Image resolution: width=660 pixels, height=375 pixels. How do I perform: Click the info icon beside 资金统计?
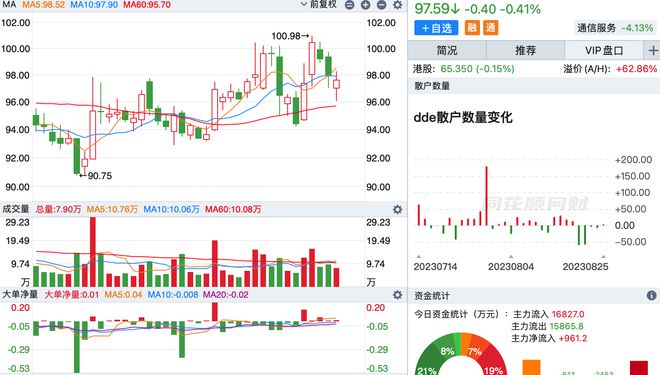651,295
